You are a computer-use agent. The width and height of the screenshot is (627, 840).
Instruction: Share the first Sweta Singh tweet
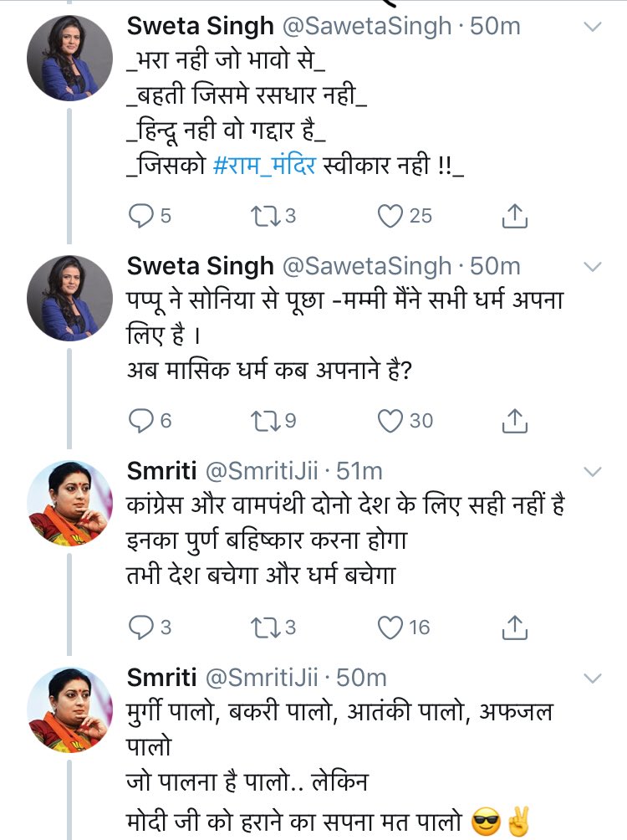tap(514, 216)
